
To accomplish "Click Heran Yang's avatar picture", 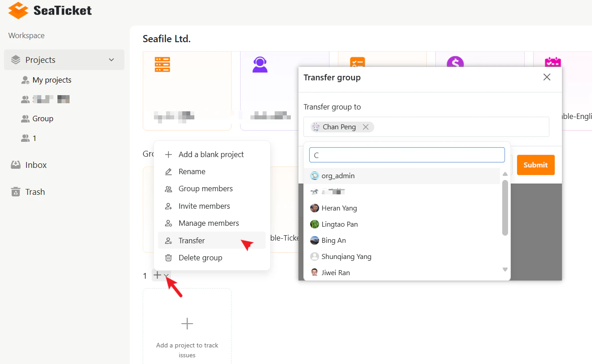I will pyautogui.click(x=315, y=208).
